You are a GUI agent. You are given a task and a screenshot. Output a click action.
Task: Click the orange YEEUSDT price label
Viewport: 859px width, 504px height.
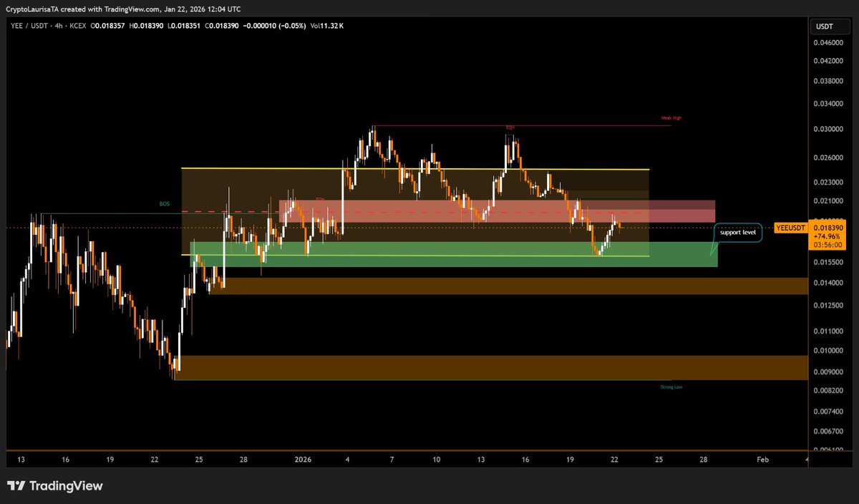pos(790,228)
